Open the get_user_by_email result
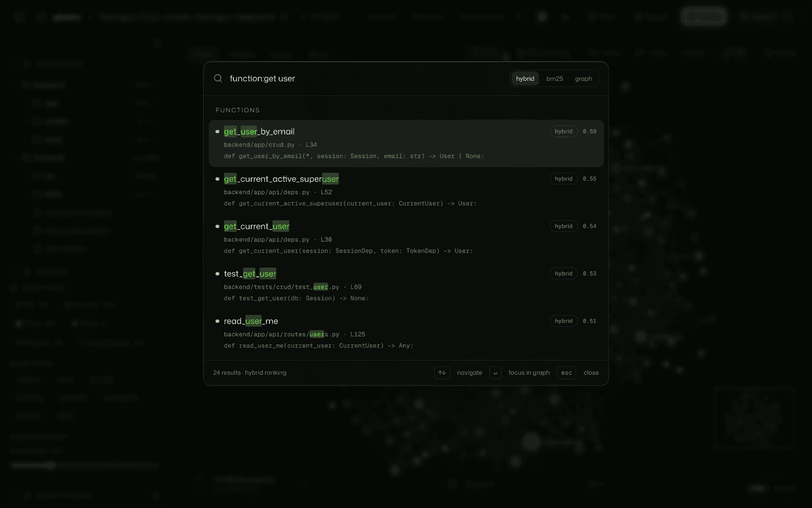 [406, 143]
